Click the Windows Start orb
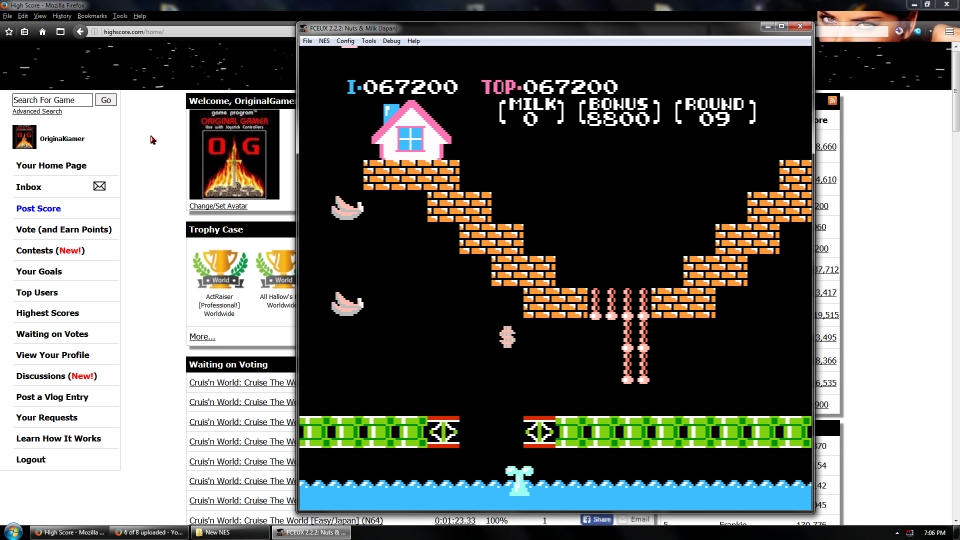 pos(14,531)
